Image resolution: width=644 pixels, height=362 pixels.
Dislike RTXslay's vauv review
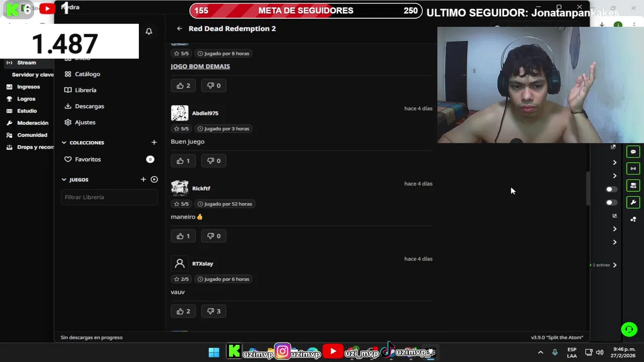click(x=213, y=311)
